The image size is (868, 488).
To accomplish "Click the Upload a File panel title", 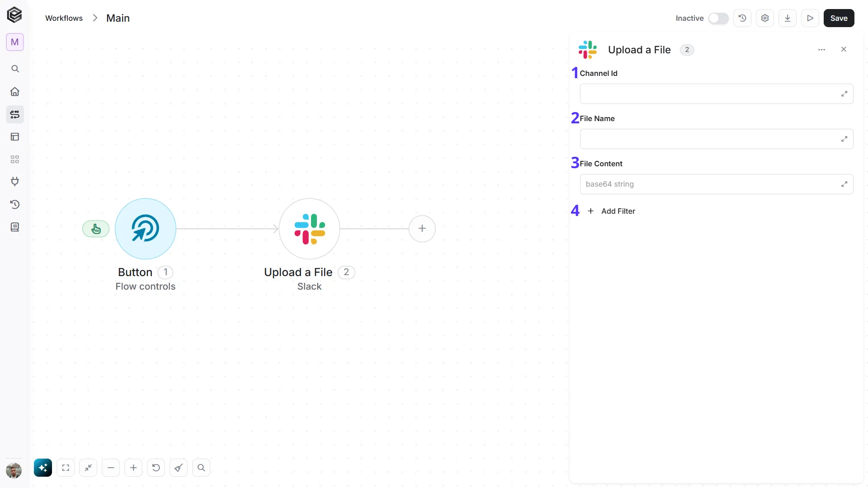I will tap(639, 50).
